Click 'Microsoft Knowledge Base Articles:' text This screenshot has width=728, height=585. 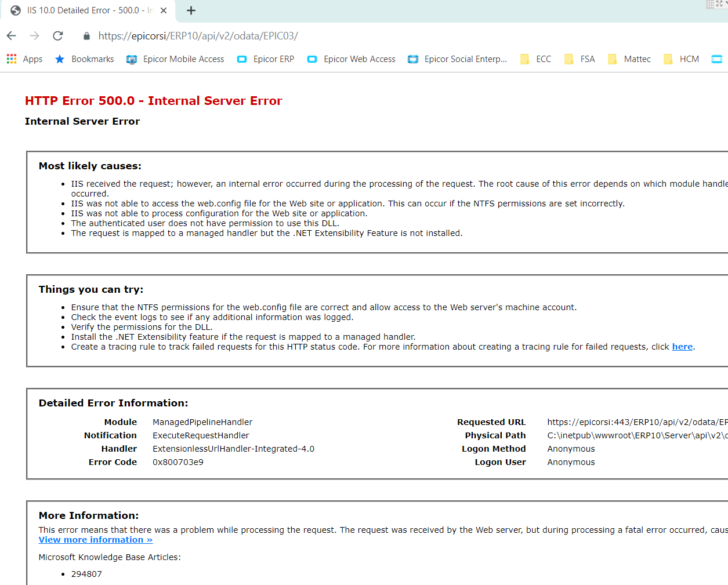coord(110,557)
